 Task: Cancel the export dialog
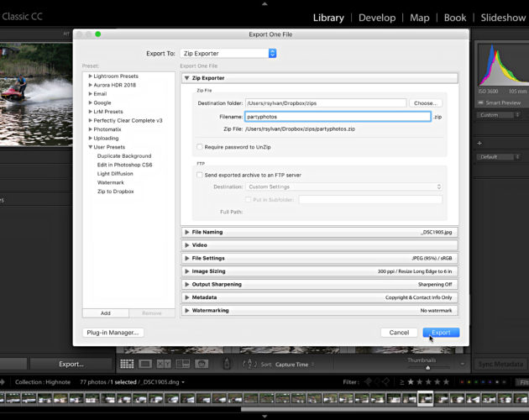[x=399, y=333]
